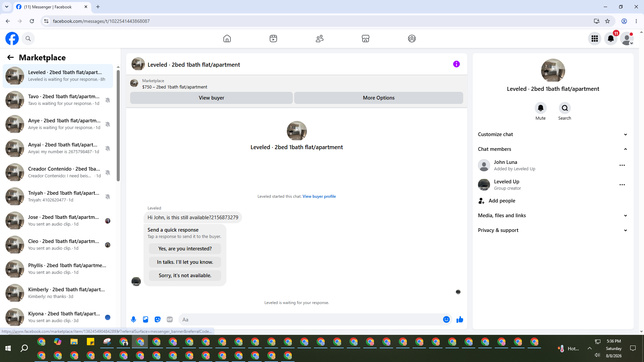Viewport: 644px width, 362px height.
Task: Bookmark this page star icon
Action: (x=607, y=21)
